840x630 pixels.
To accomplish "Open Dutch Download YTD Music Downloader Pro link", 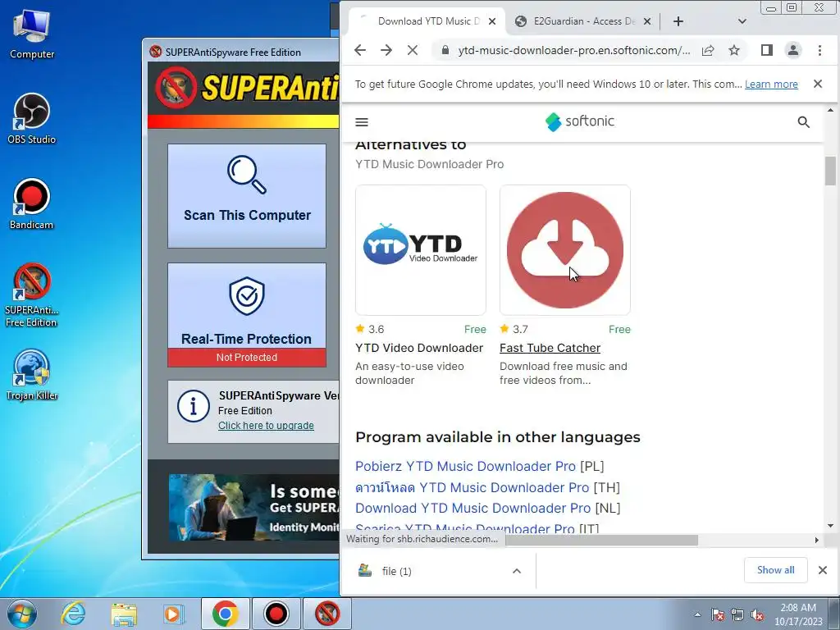I will tap(472, 508).
